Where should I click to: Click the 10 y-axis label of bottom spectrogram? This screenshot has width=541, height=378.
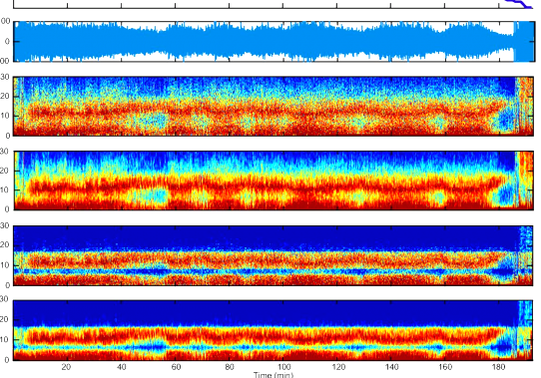[5, 340]
